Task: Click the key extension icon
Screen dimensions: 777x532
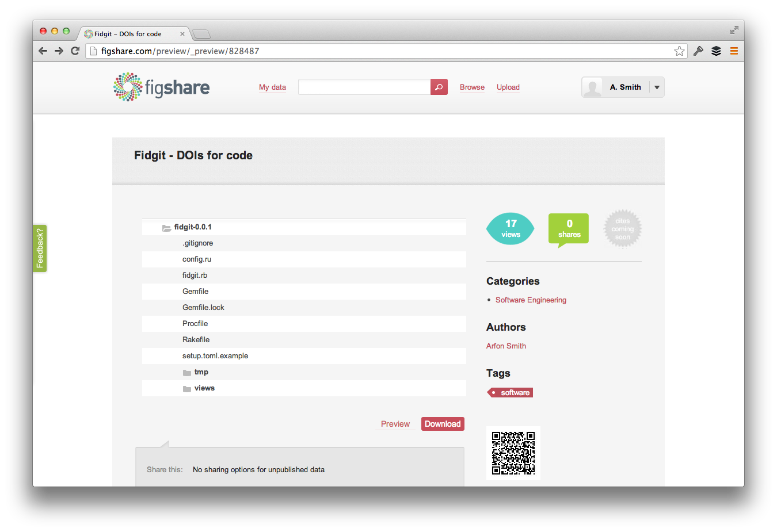Action: [698, 51]
